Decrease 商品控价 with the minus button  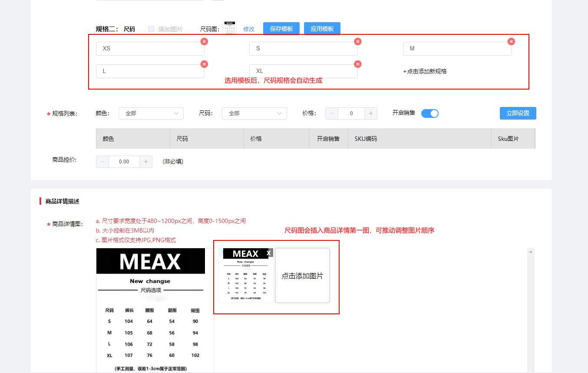[102, 162]
